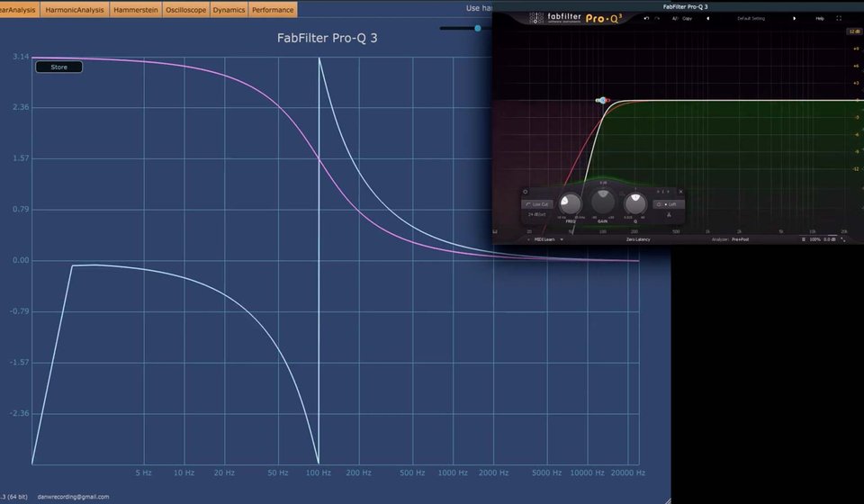Click the 20000 Hz axis label
The height and width of the screenshot is (504, 864).
pyautogui.click(x=628, y=472)
